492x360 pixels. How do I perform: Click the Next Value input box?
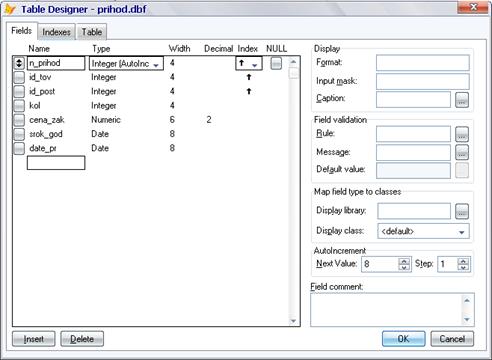pyautogui.click(x=380, y=264)
